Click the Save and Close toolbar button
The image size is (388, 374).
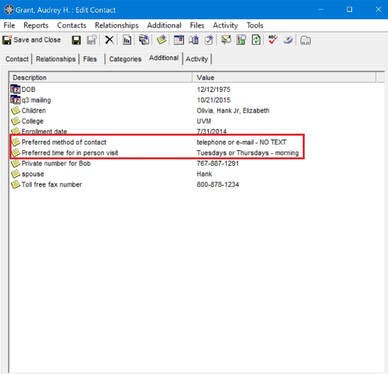[x=32, y=40]
